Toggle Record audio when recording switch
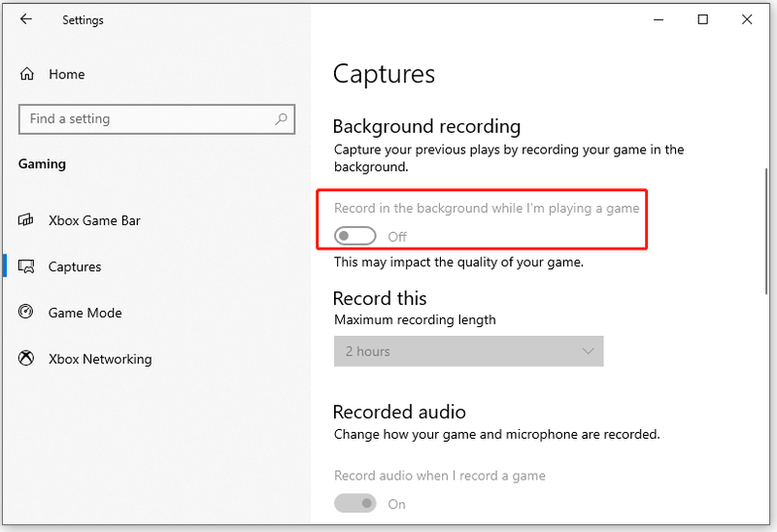The image size is (777, 532). click(x=355, y=503)
